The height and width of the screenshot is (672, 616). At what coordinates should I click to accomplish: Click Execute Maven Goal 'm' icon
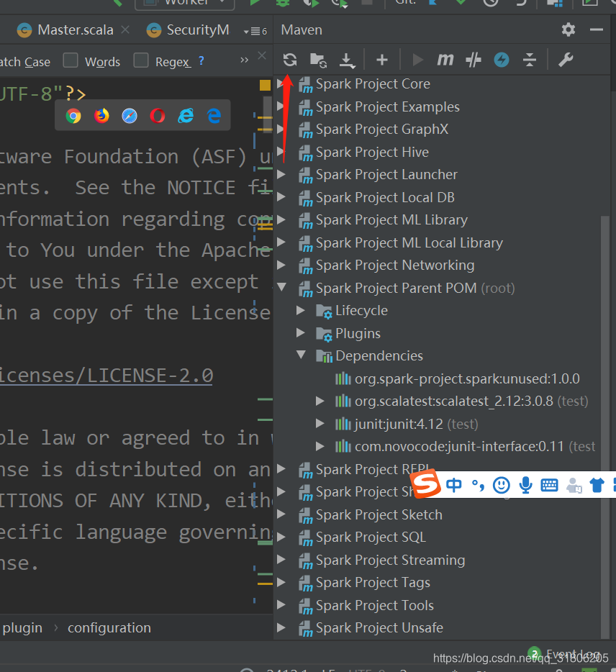[x=445, y=60]
